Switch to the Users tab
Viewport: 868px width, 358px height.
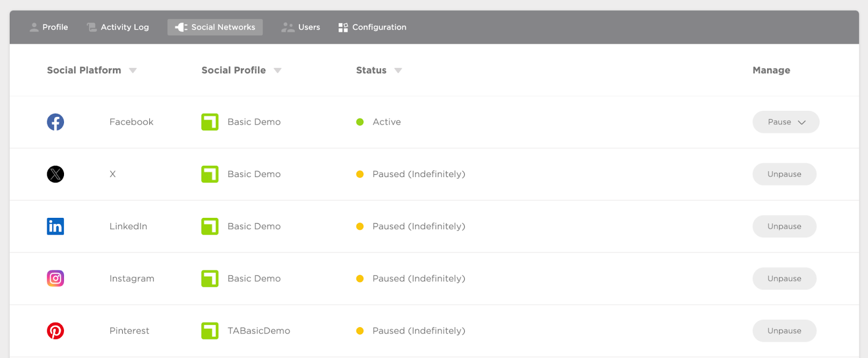coord(301,27)
